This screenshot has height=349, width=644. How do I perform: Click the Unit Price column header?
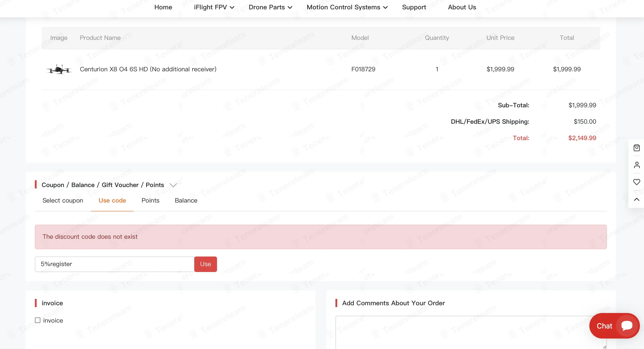[x=500, y=38]
